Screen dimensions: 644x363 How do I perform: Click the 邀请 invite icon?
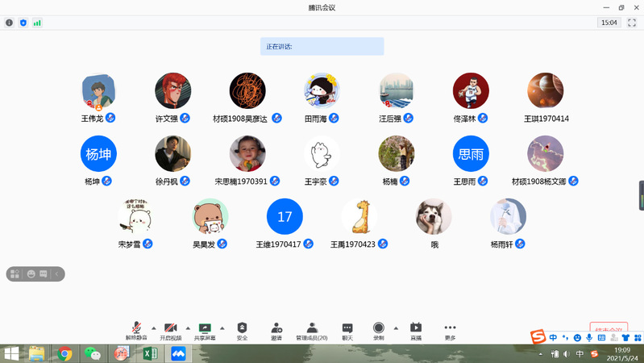point(276,331)
